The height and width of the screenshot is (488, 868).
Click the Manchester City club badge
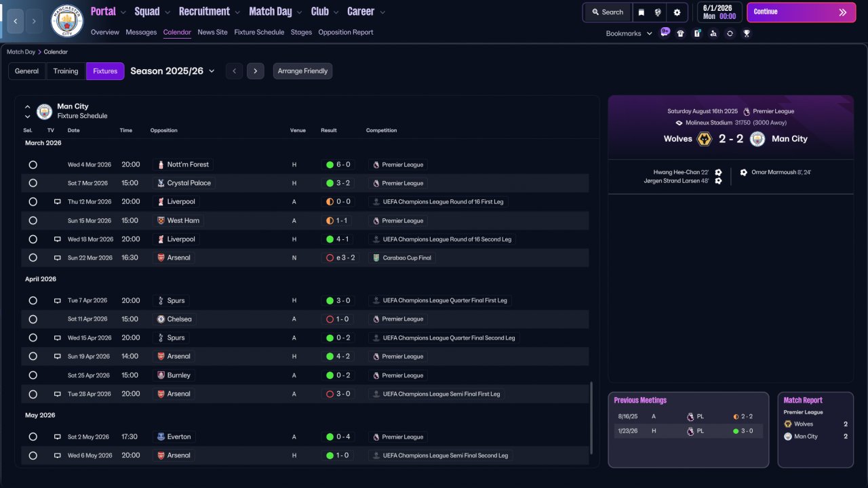coord(67,21)
